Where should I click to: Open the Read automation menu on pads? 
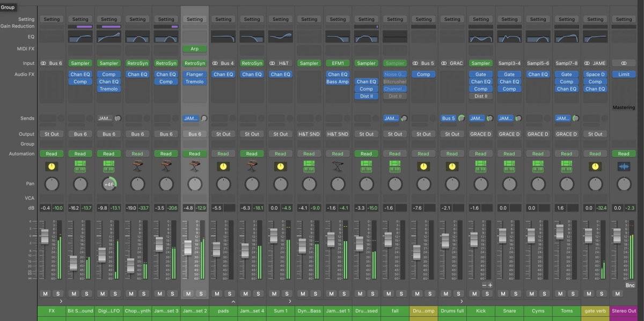point(223,154)
